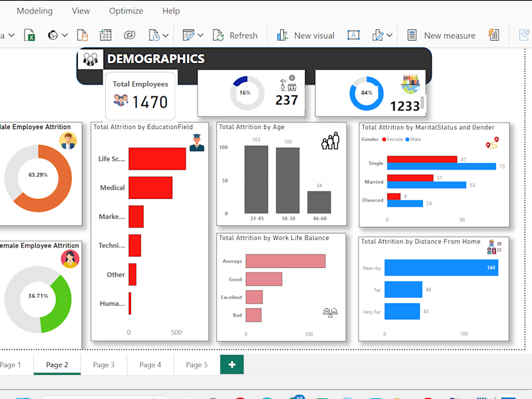
Task: Switch to the Page 5 tab
Action: point(197,364)
